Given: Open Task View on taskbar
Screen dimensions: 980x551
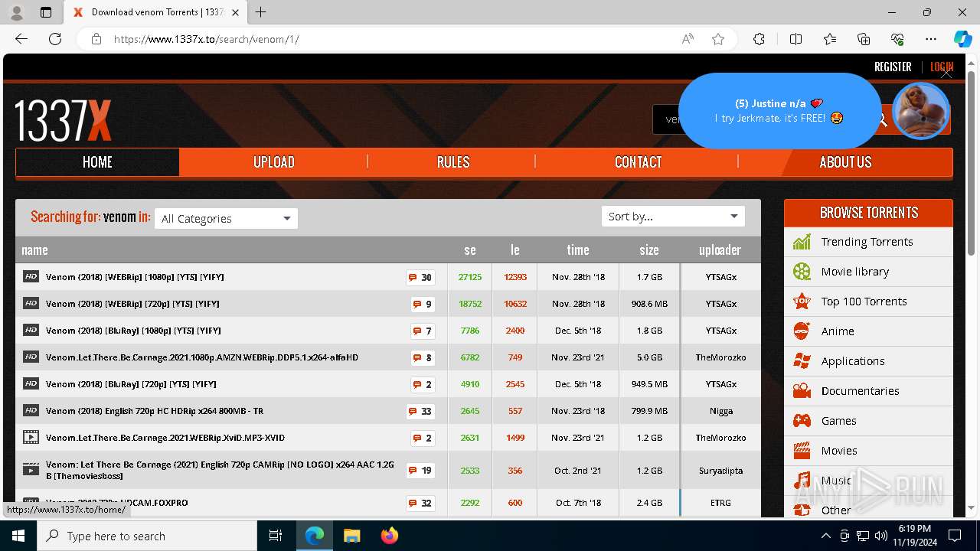Looking at the screenshot, I should (x=276, y=536).
